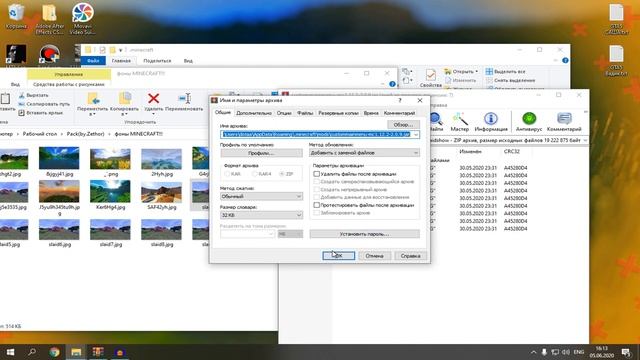Expand the archive name history dropdown arrow
Image resolution: width=640 pixels, height=360 pixels.
(x=416, y=134)
